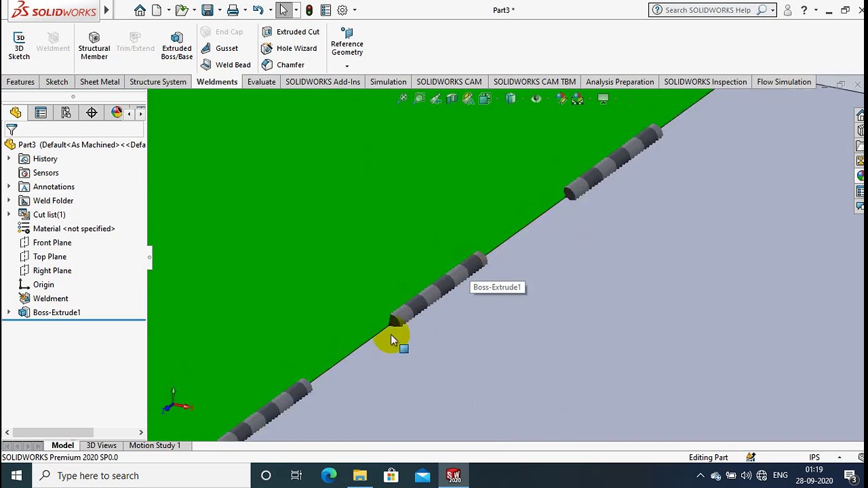This screenshot has width=868, height=488.
Task: Open Options gear icon
Action: [x=342, y=10]
